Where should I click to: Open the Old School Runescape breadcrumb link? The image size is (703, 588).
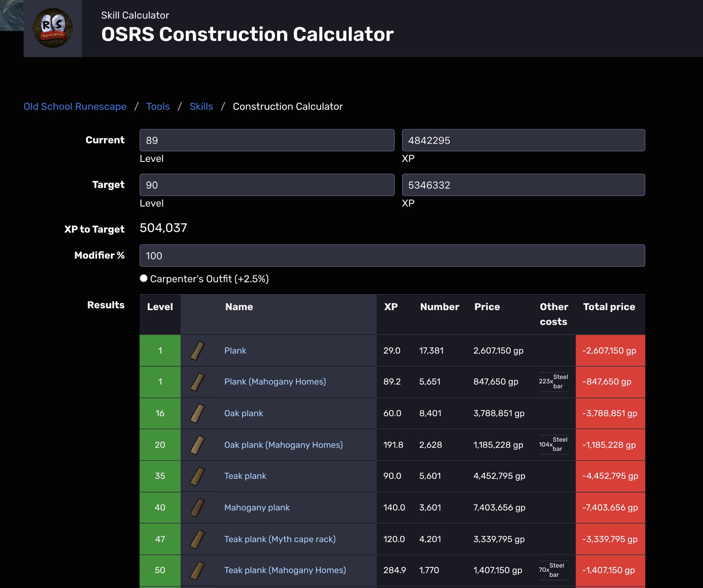75,106
